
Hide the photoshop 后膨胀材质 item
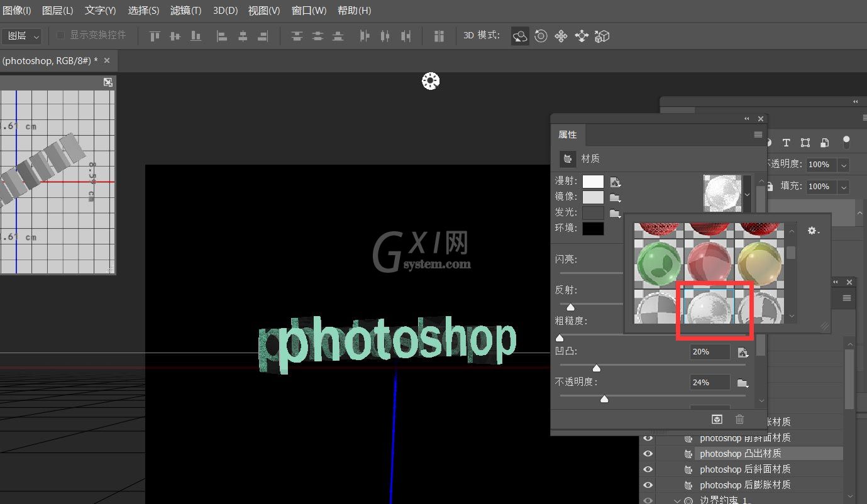pos(648,485)
